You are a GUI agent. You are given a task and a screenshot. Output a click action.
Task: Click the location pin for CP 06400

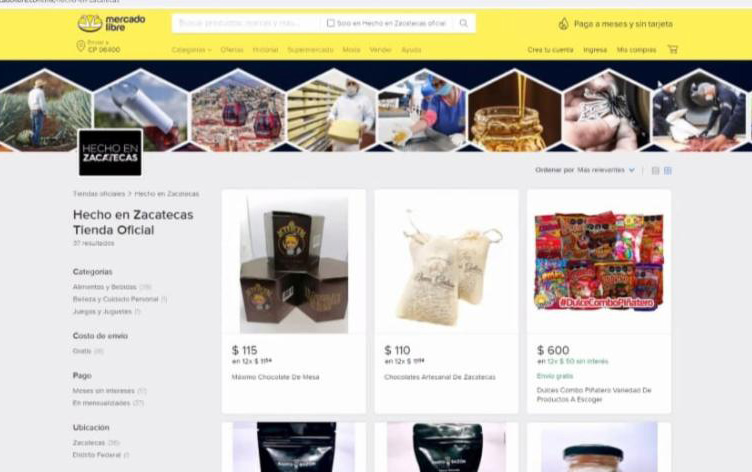(x=81, y=46)
